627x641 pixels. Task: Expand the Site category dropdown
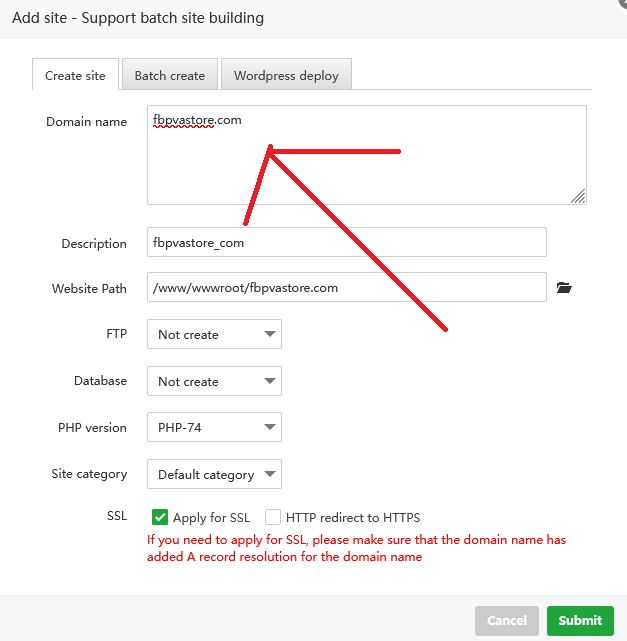pos(214,474)
